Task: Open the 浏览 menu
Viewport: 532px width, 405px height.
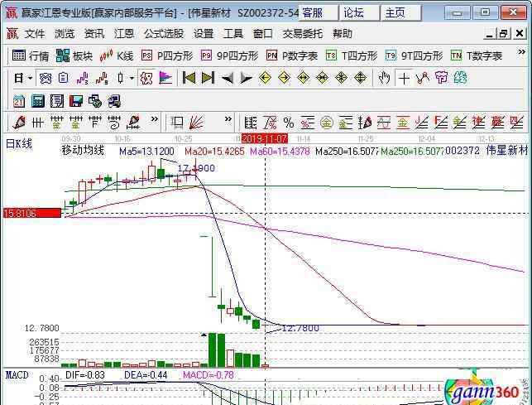Action: [65, 34]
